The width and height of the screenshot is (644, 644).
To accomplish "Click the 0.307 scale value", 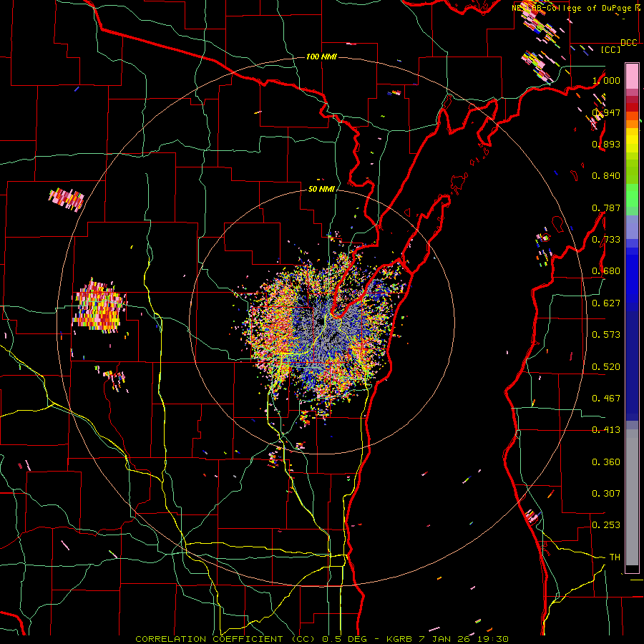I will pyautogui.click(x=606, y=494).
